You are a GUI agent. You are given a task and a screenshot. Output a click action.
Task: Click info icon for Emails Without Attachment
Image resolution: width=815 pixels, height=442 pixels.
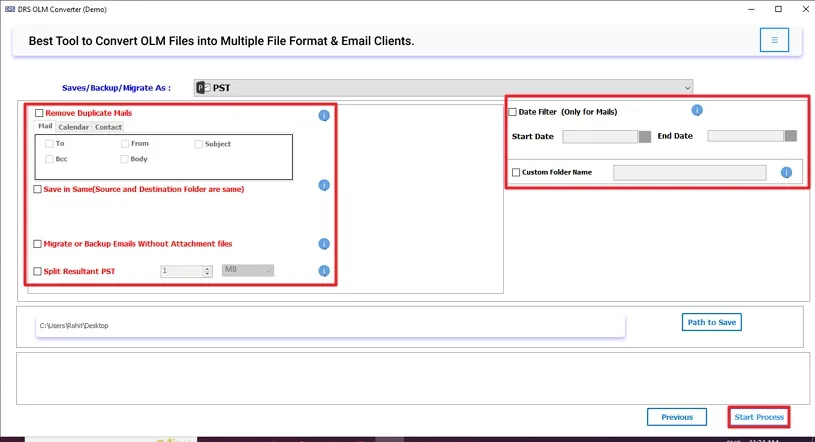point(324,244)
